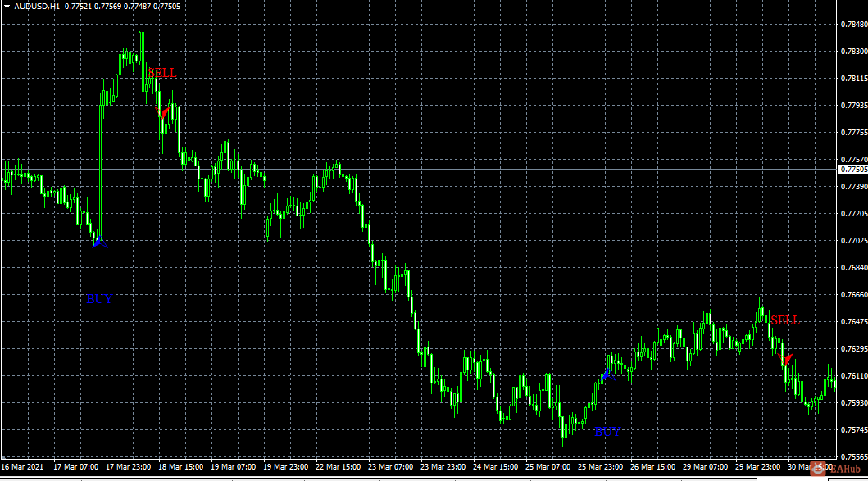
Task: Click the 0.75930 price axis label
Action: [853, 403]
